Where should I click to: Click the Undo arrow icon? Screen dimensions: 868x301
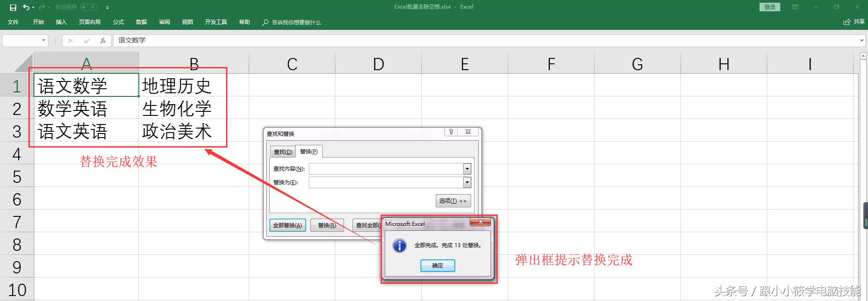tap(26, 7)
